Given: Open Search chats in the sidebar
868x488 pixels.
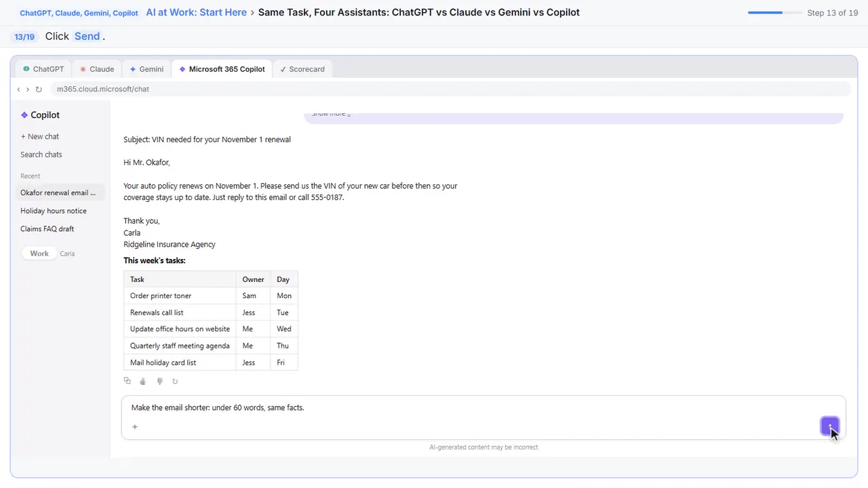Looking at the screenshot, I should click(41, 155).
